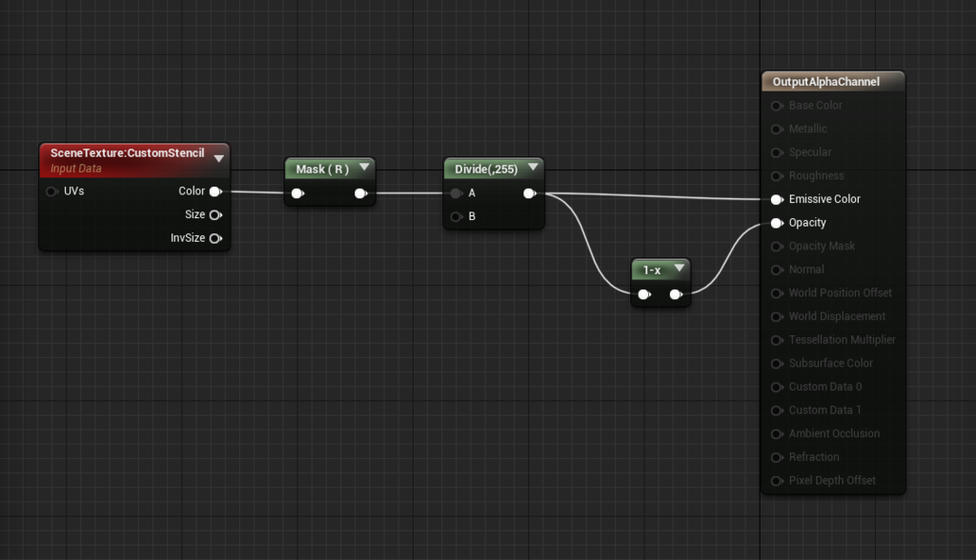The image size is (976, 560).
Task: Collapse the Mask (R) node arrow
Action: tap(364, 167)
